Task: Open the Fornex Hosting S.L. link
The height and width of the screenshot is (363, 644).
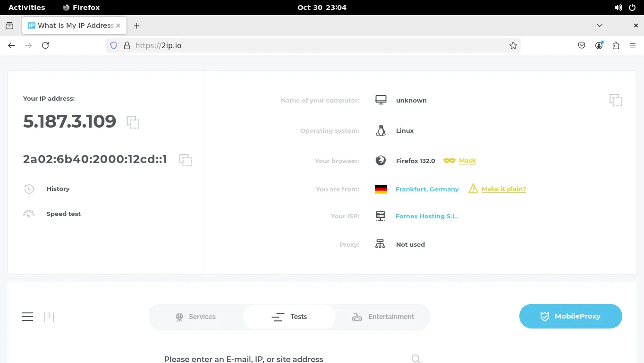Action: tap(427, 216)
